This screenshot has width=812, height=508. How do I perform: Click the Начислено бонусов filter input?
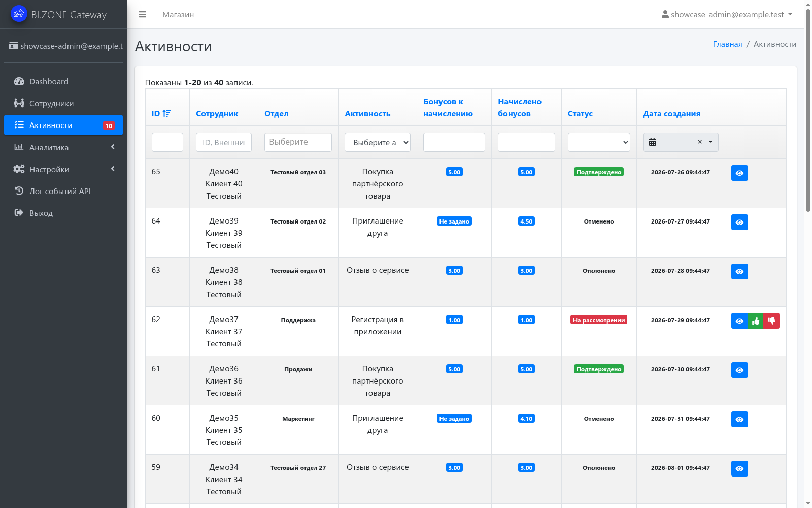click(x=526, y=142)
